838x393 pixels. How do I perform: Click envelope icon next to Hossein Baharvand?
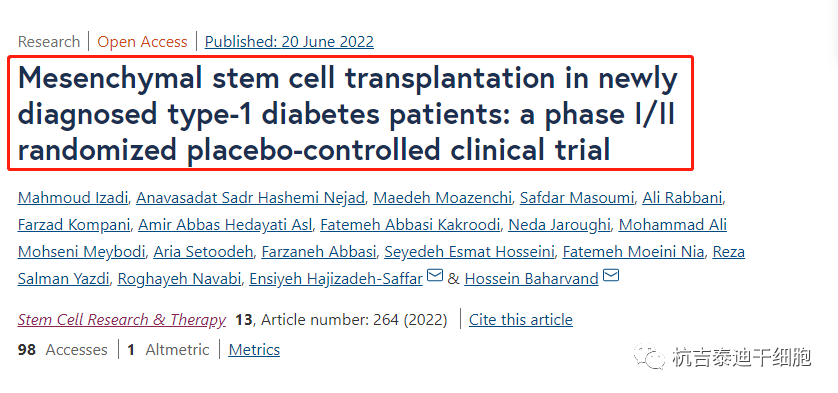611,276
